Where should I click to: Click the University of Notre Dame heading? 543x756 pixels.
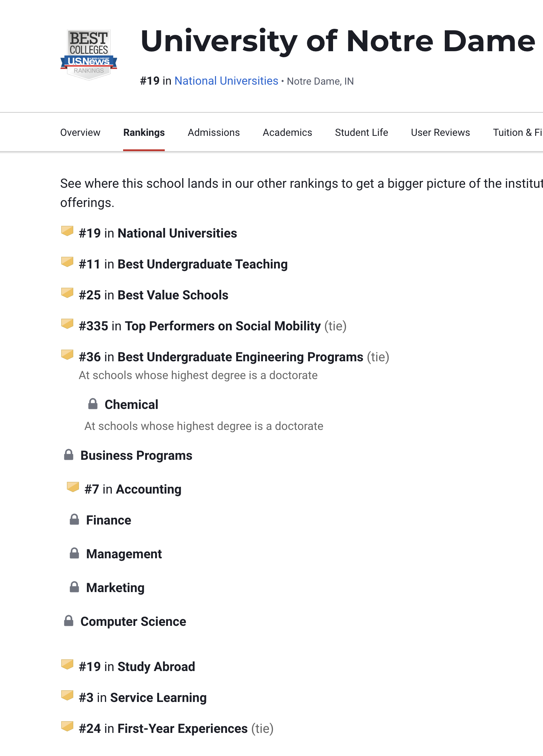(338, 41)
